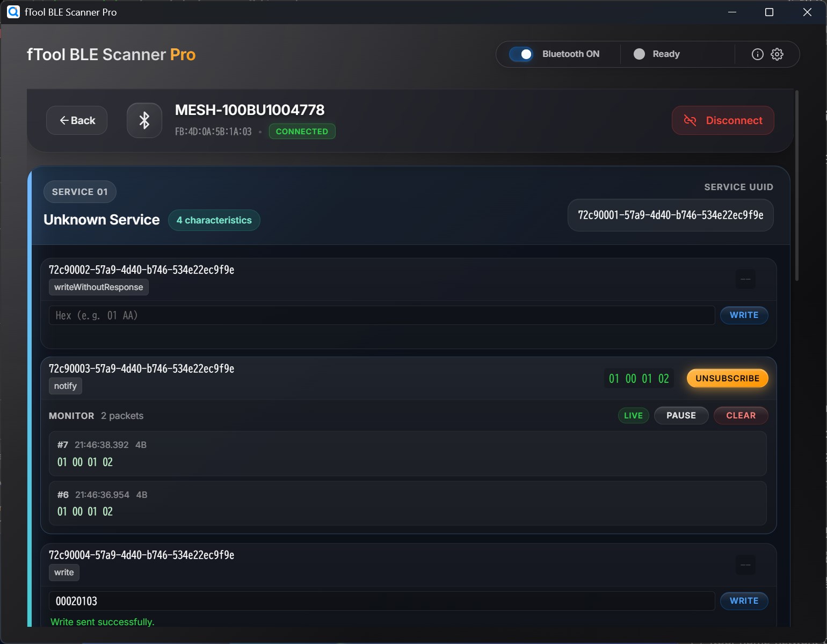Disconnect from MESH-100BU1004778
This screenshot has height=644, width=827.
click(722, 120)
